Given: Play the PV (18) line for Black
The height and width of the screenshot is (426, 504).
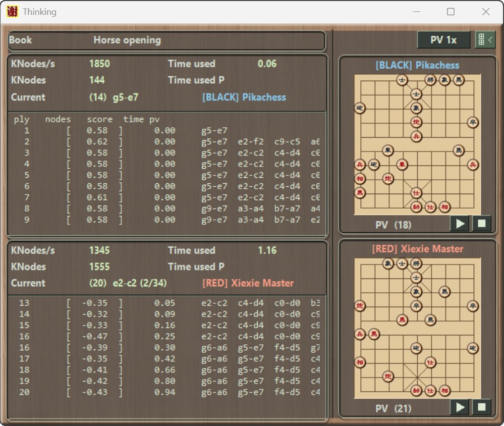Looking at the screenshot, I should 459,223.
